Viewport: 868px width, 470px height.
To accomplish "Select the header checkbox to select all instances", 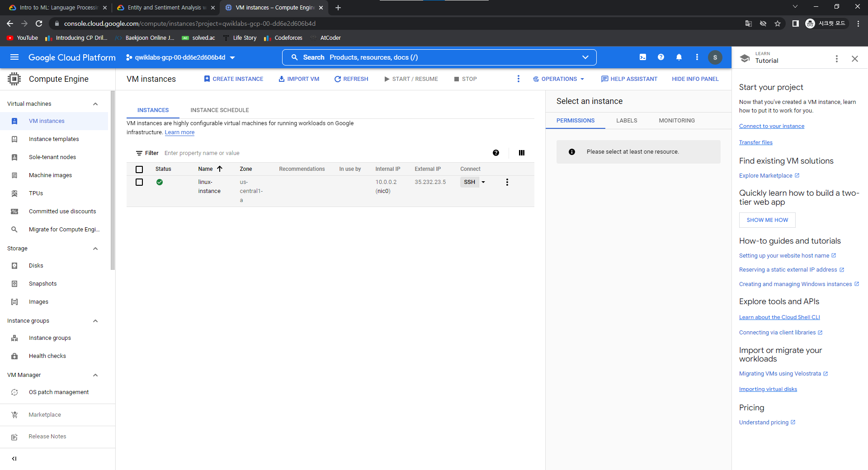I will [x=139, y=169].
